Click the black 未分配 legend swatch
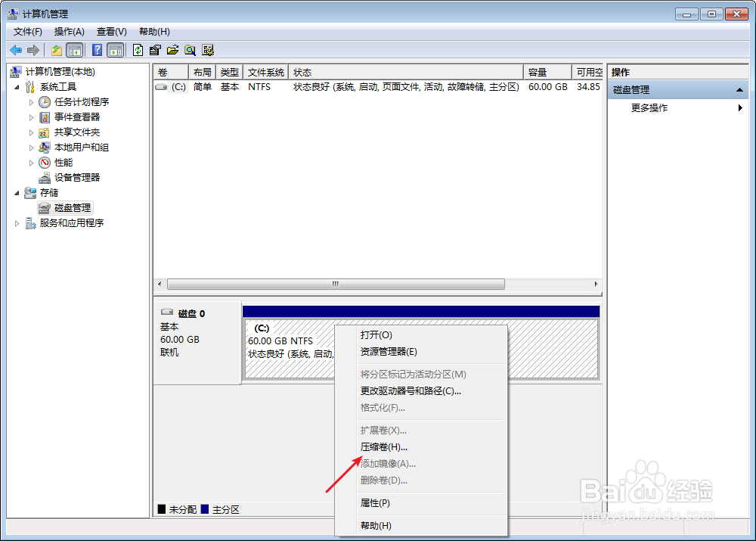 [162, 509]
